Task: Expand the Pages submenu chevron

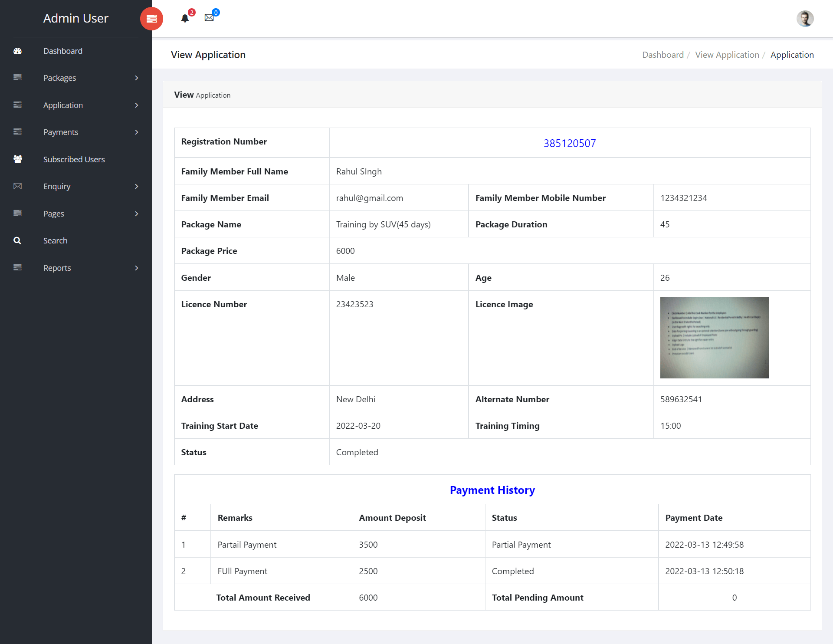Action: point(136,214)
